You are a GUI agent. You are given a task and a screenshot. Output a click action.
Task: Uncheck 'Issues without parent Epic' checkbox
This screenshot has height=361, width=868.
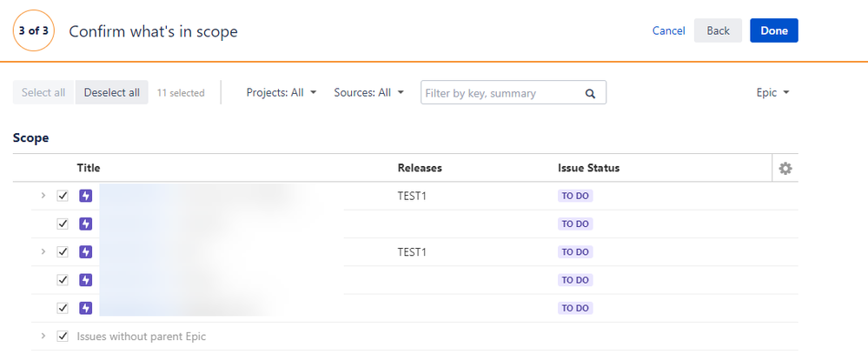click(x=63, y=336)
